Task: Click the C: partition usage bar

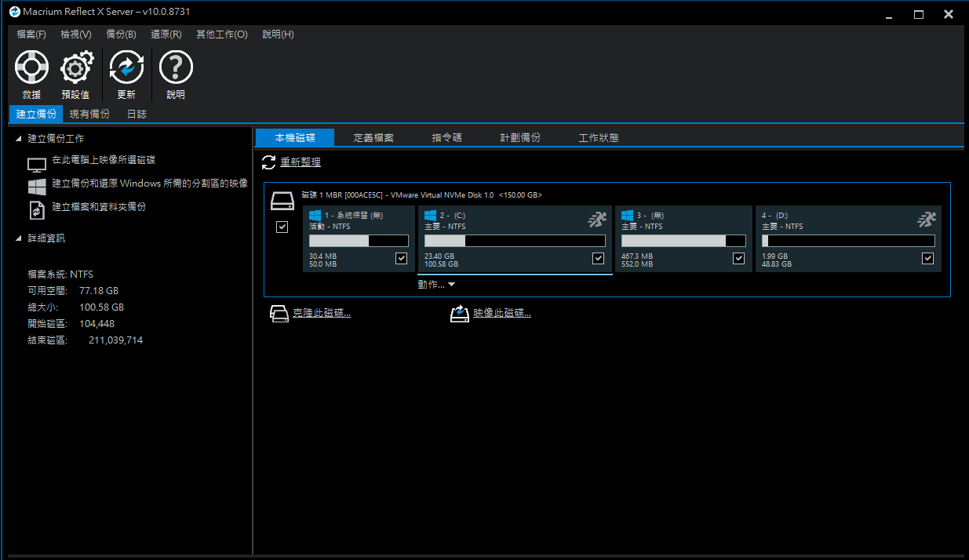Action: coord(515,241)
